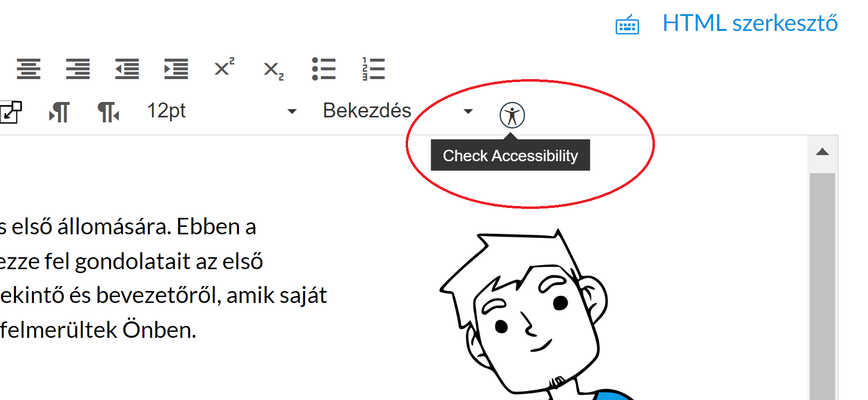868x400 pixels.
Task: Toggle subscript formatting
Action: point(274,71)
